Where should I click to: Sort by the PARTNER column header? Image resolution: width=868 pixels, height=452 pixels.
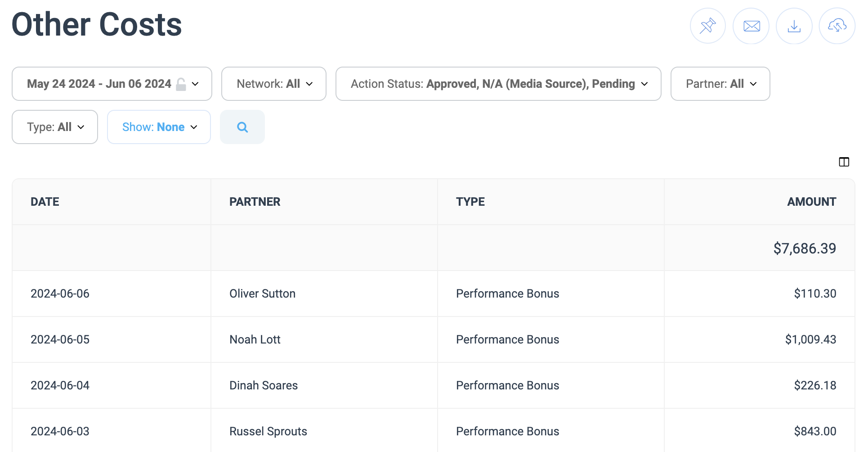coord(255,202)
